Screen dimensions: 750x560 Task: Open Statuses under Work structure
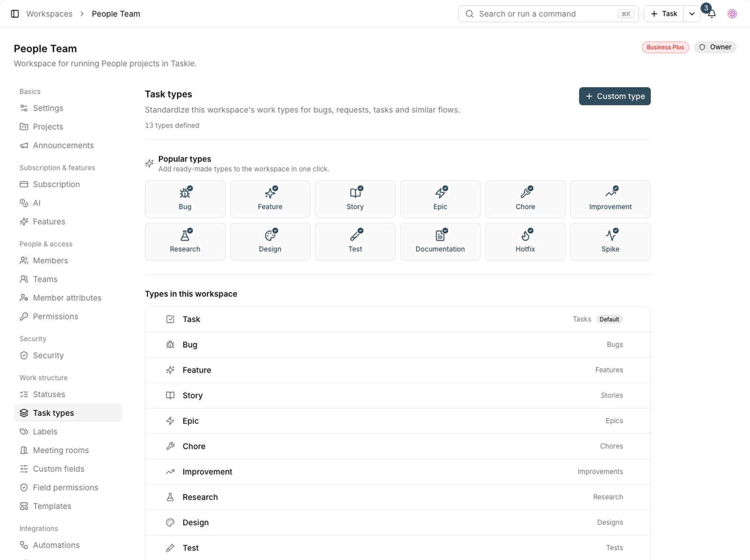(x=68, y=394)
